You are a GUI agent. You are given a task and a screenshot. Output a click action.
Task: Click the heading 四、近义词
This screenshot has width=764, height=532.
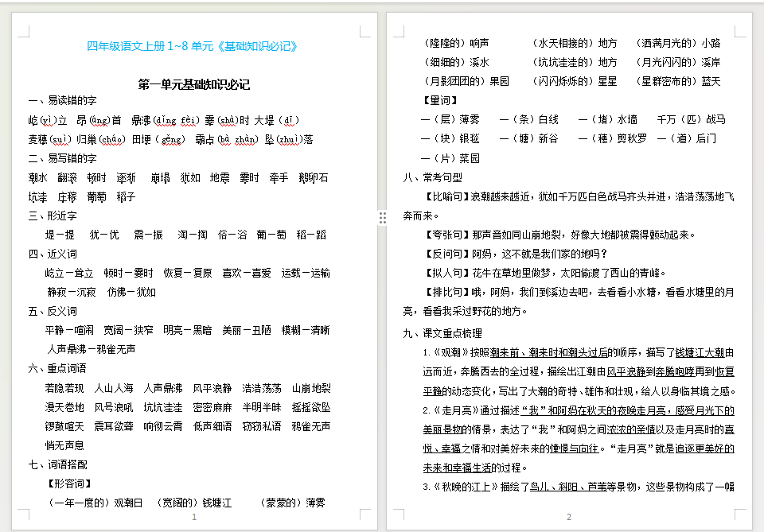(x=53, y=254)
